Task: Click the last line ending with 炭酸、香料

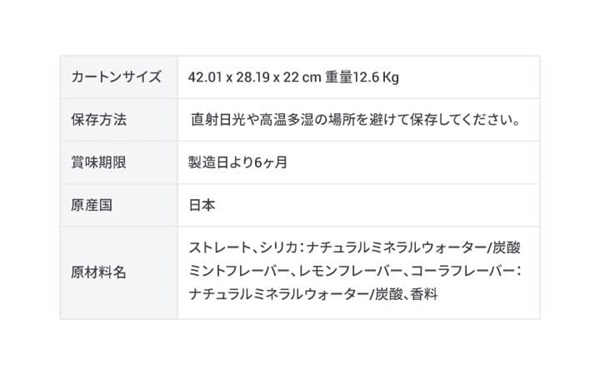Action: 313,295
